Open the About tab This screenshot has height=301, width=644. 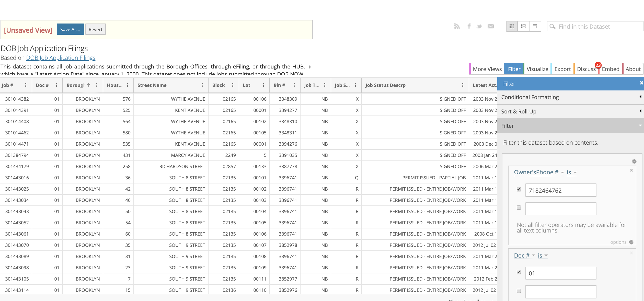[633, 69]
